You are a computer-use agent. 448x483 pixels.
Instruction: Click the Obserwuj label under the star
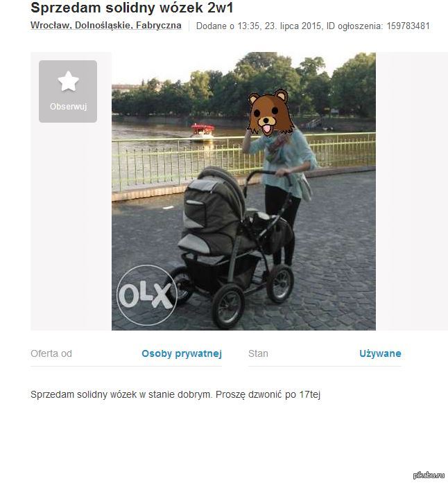68,107
